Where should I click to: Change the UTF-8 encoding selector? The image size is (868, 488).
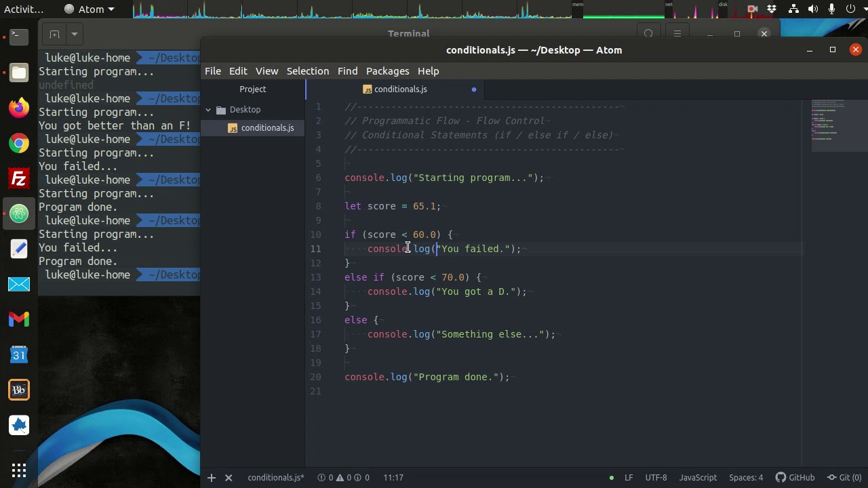656,478
